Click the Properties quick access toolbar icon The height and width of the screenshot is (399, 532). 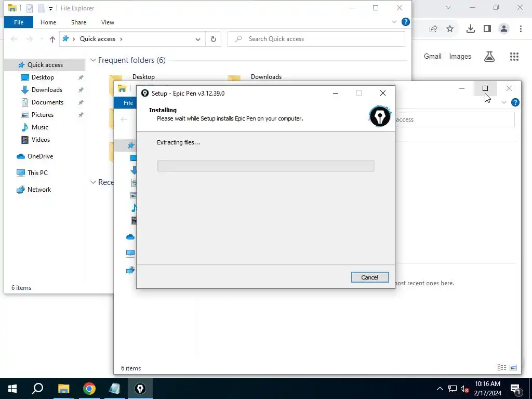click(x=30, y=8)
